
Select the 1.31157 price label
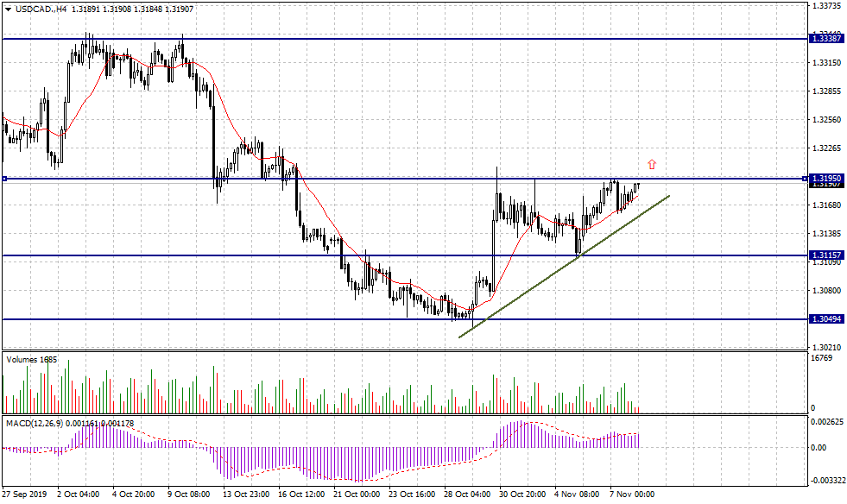(828, 256)
